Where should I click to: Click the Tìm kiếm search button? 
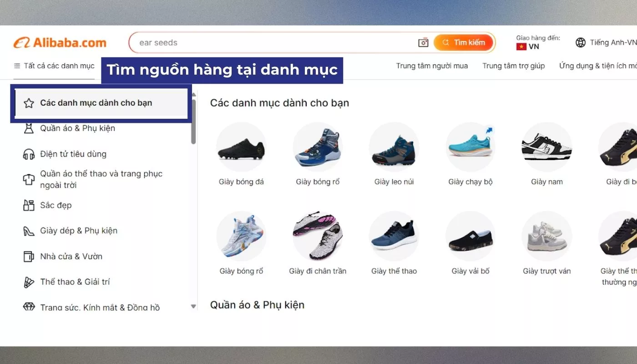point(464,42)
